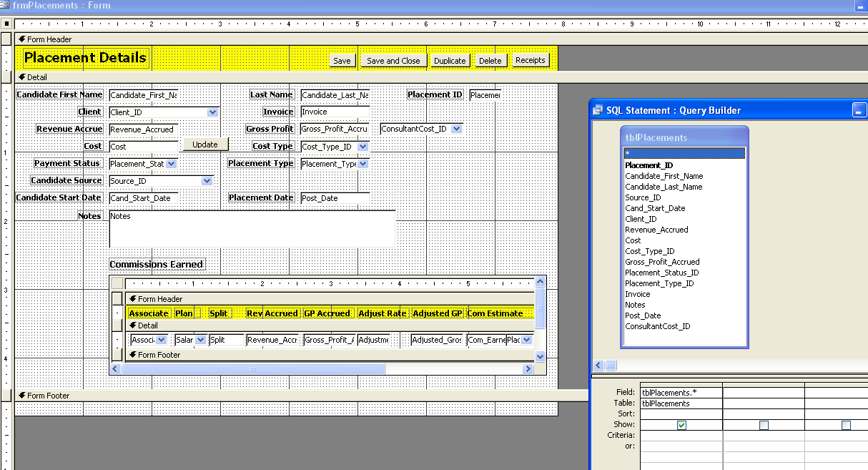Click the Invoice text box
Screen dimensions: 868x470
[x=335, y=112]
